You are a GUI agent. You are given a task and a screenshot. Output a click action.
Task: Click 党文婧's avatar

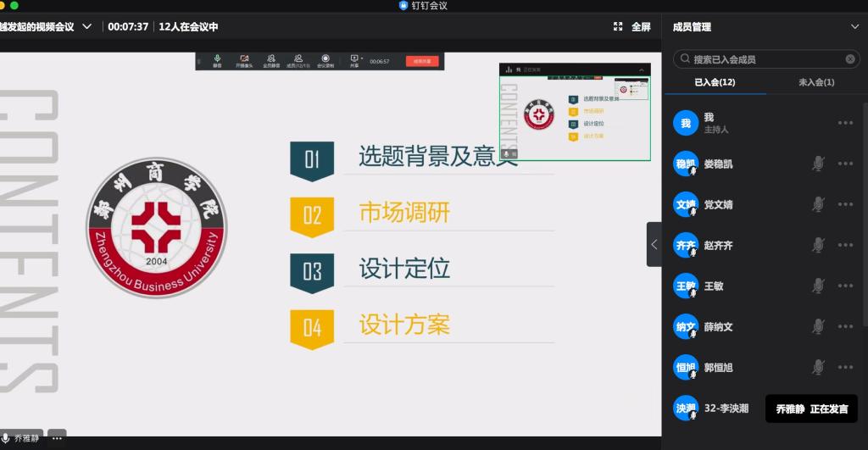685,204
